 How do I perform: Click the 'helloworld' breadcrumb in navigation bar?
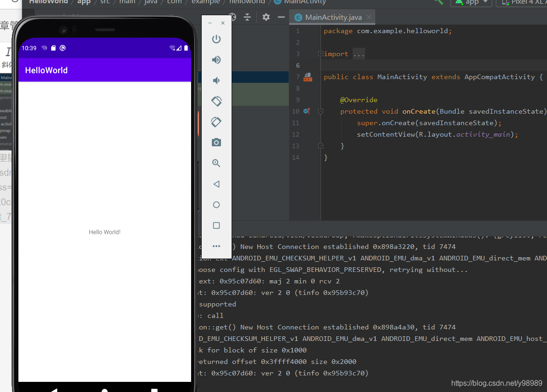[247, 2]
